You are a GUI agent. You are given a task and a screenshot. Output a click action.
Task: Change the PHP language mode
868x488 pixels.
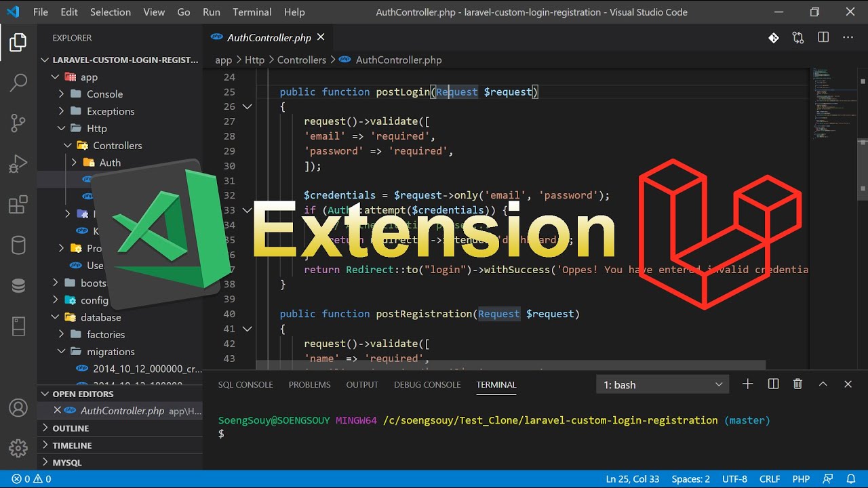click(x=801, y=479)
